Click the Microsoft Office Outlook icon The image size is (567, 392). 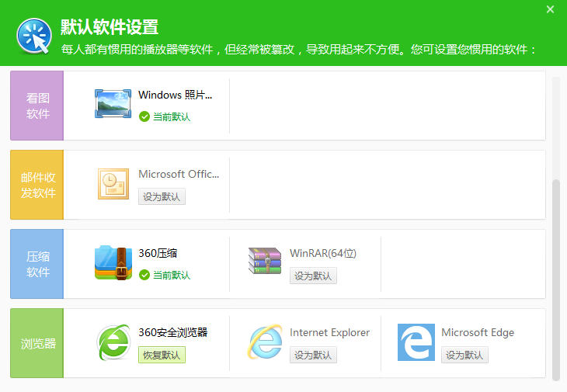point(113,184)
